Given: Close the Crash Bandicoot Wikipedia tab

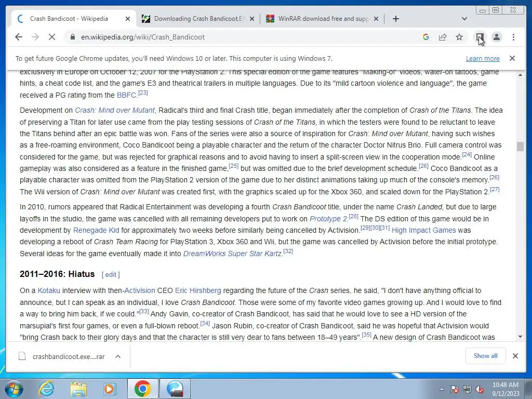Looking at the screenshot, I should click(128, 19).
